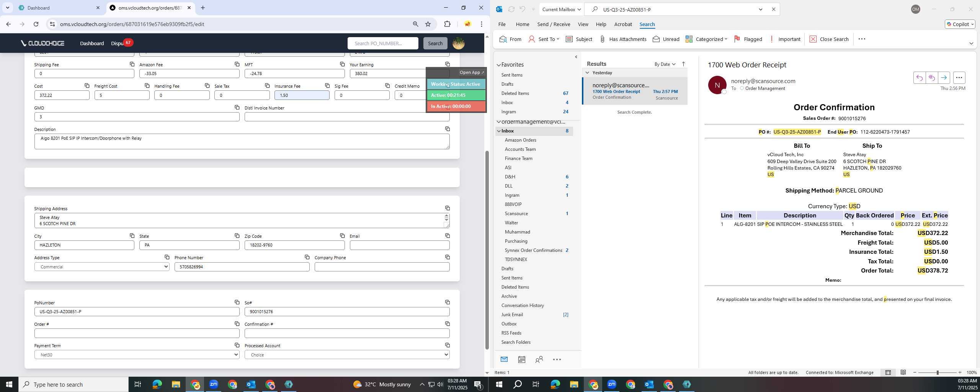Click the Search PO_NUMBER input field
Image resolution: width=980 pixels, height=392 pixels.
click(x=383, y=43)
